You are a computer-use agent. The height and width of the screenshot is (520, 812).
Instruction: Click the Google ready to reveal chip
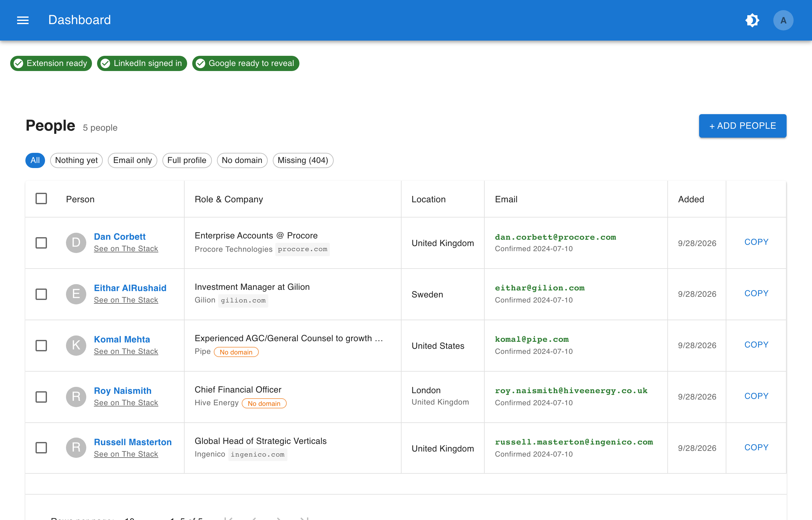(246, 63)
